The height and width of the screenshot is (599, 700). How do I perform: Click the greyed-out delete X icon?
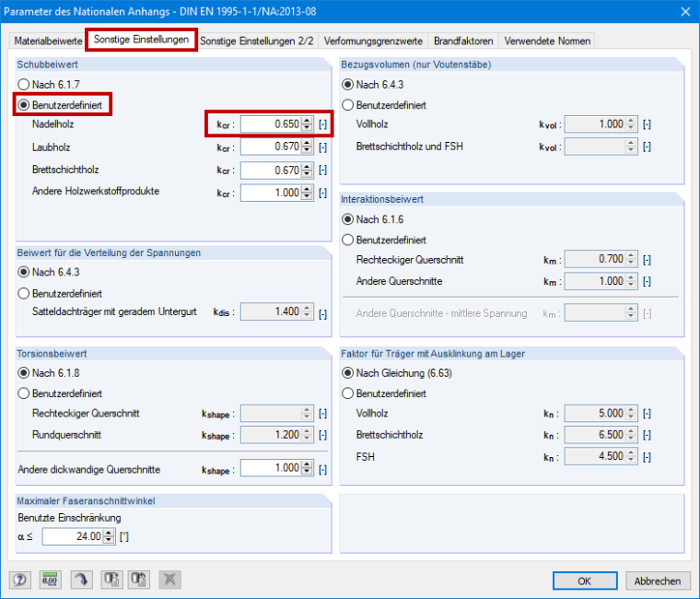(x=169, y=580)
